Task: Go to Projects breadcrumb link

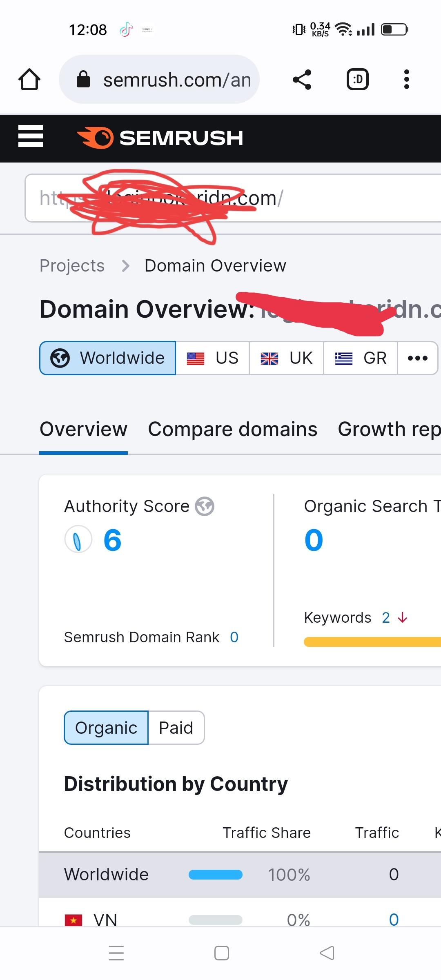Action: point(72,265)
